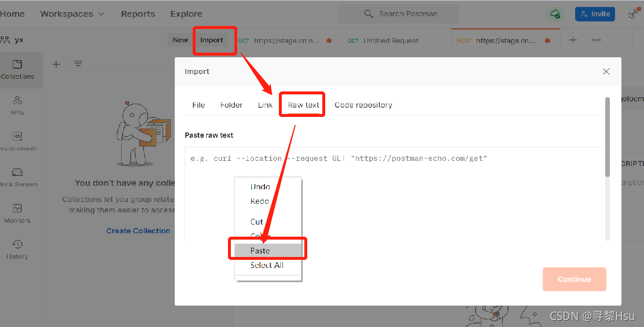Click the plus icon to create collection
This screenshot has width=644, height=327.
coord(56,64)
